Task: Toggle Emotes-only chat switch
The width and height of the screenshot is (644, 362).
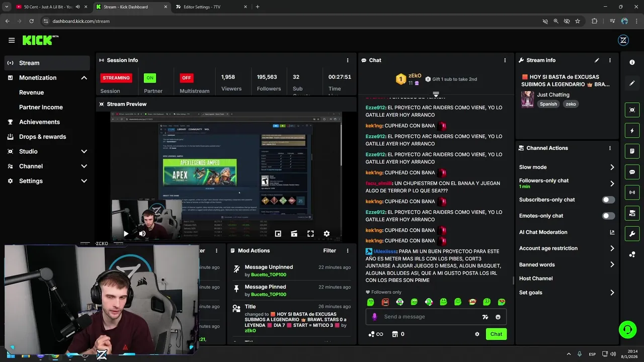Action: [608, 216]
